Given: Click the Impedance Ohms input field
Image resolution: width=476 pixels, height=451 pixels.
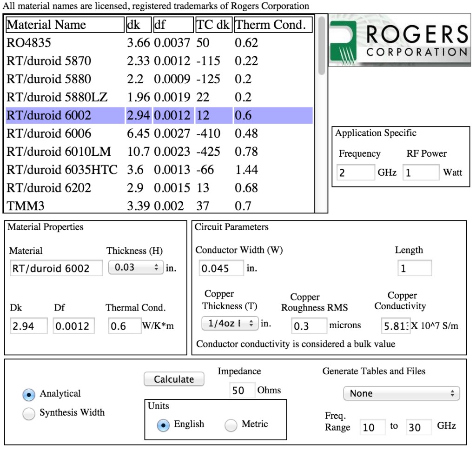Looking at the screenshot, I should click(x=242, y=390).
